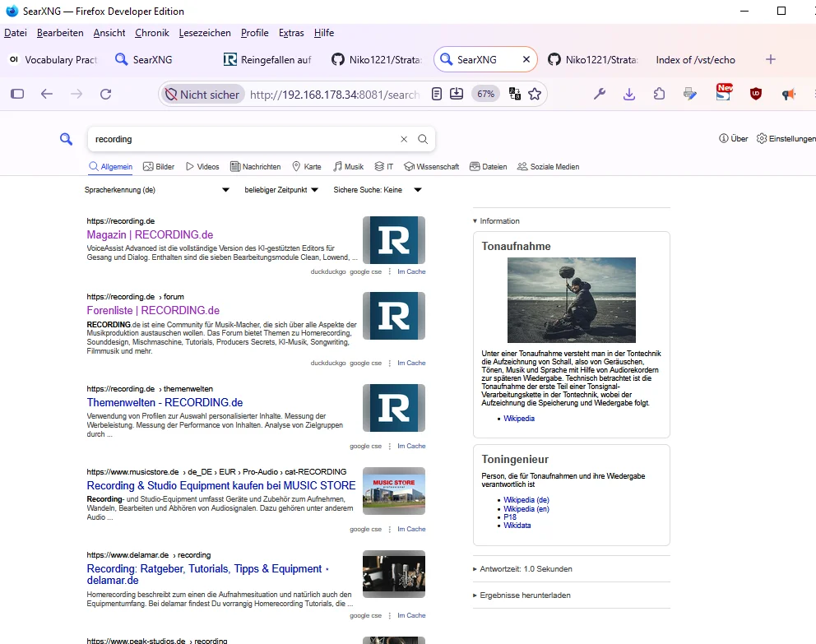Click the uBlock Origin shield icon
The width and height of the screenshot is (816, 644).
coord(756,94)
